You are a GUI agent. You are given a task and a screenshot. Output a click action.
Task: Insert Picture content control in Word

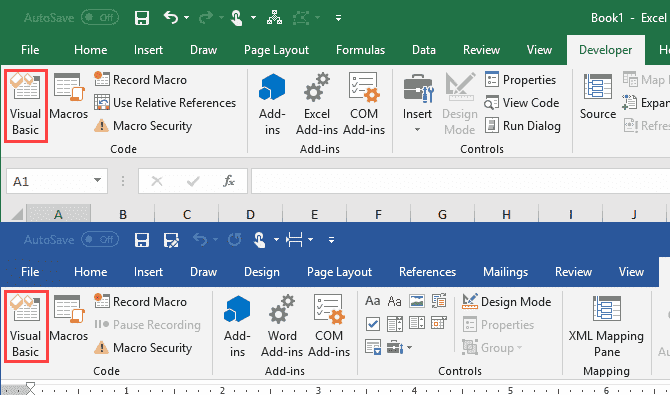coord(417,301)
